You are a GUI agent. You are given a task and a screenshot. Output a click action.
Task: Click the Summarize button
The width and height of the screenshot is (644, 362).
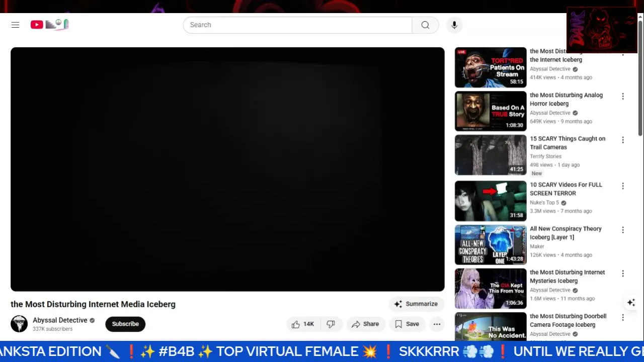pyautogui.click(x=416, y=304)
